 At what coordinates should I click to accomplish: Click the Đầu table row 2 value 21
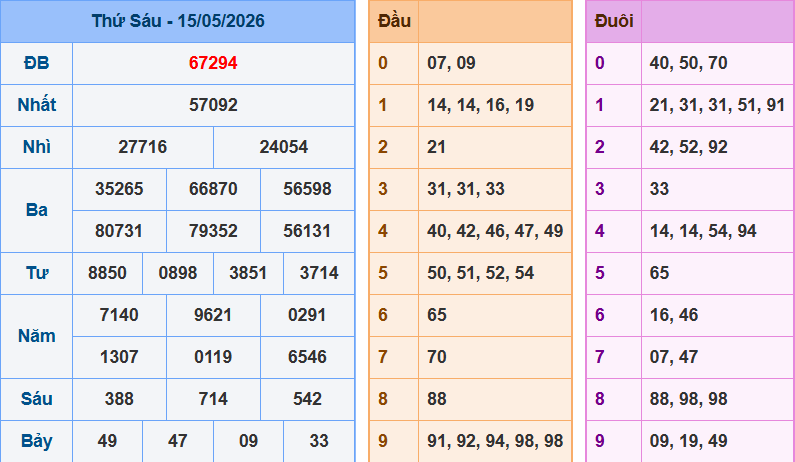click(436, 147)
